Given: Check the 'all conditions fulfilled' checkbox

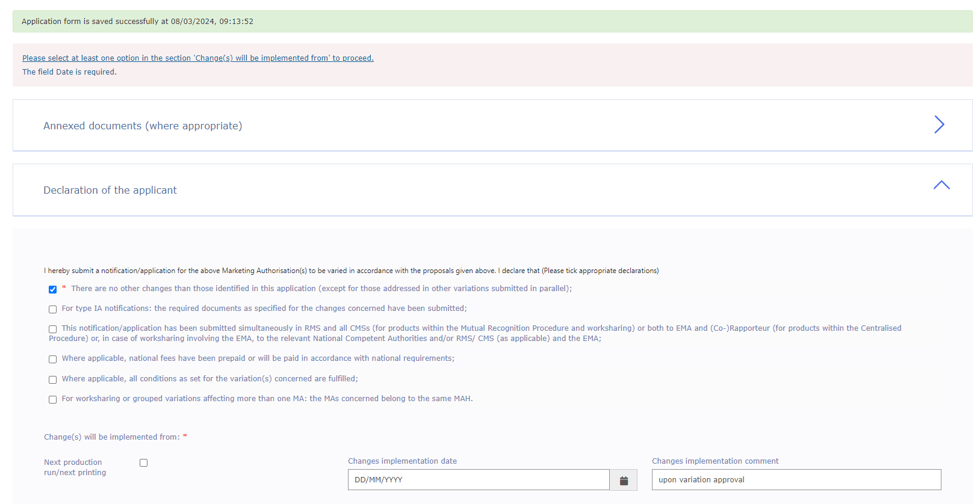Looking at the screenshot, I should (x=53, y=380).
